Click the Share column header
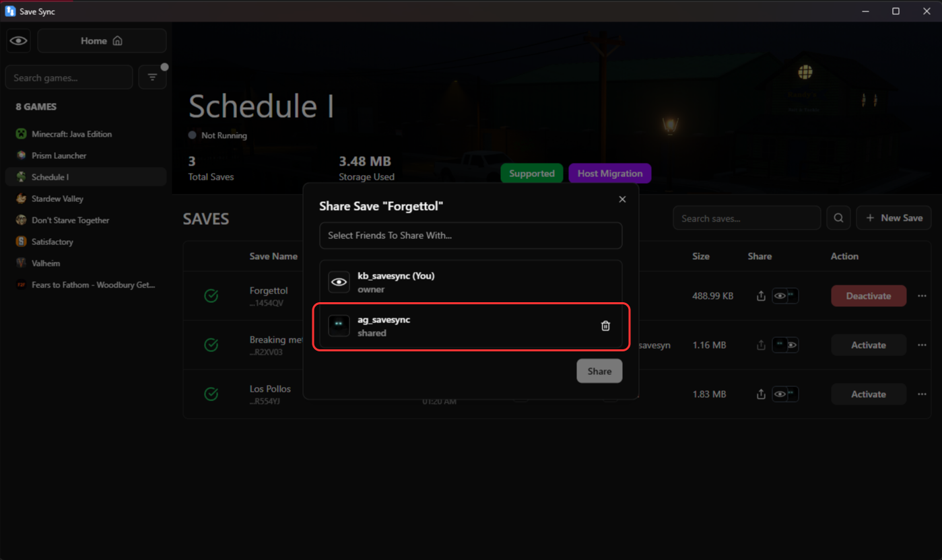This screenshot has height=560, width=942. 760,256
